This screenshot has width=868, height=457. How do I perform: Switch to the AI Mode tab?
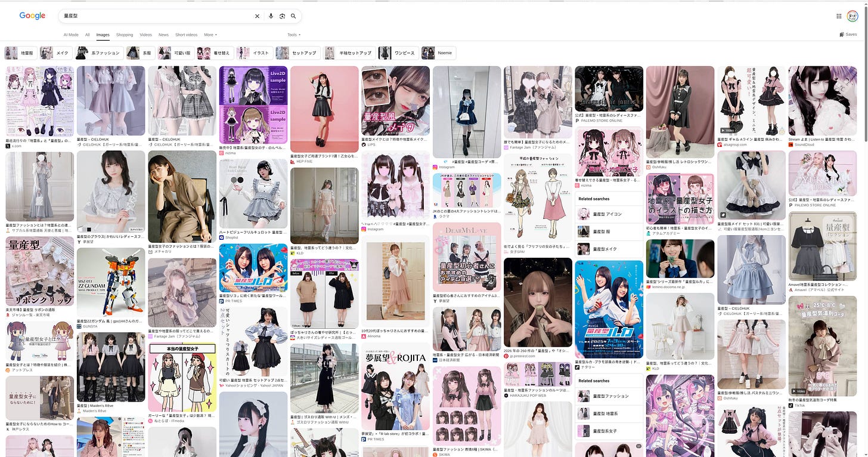click(x=71, y=35)
